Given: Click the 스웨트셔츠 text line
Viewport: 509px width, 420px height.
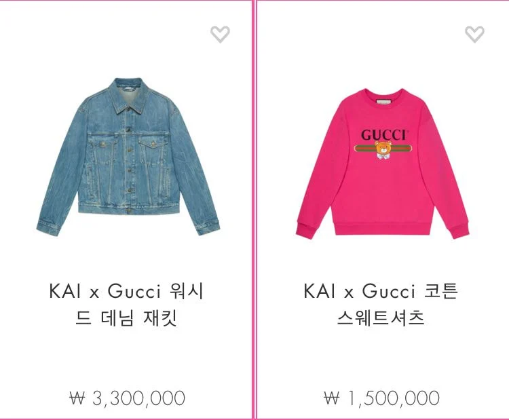Looking at the screenshot, I should (381, 318).
